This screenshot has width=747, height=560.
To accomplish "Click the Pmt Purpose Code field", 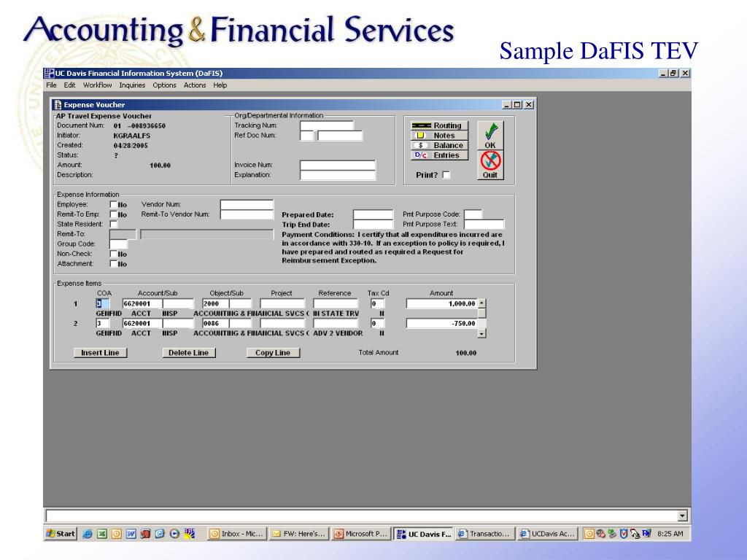I will point(473,214).
